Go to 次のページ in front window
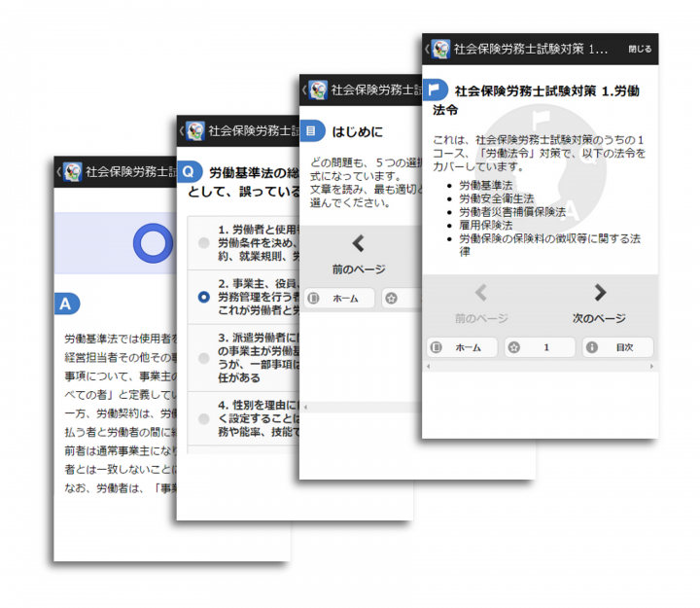Viewport: 700px width, 608px height. point(600,304)
